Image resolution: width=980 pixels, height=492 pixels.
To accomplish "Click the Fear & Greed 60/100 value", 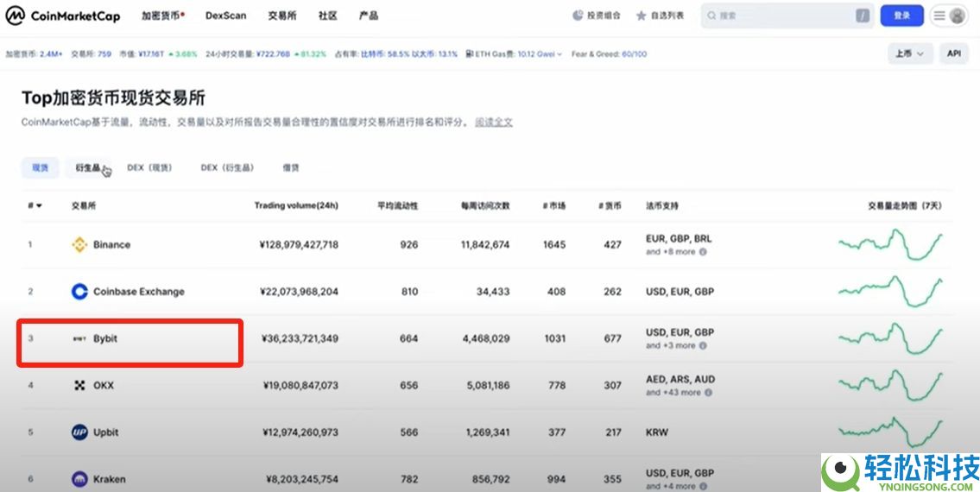I will (635, 54).
